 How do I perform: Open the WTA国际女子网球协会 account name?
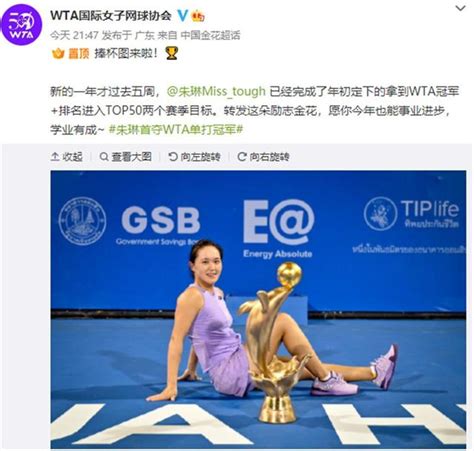click(111, 15)
